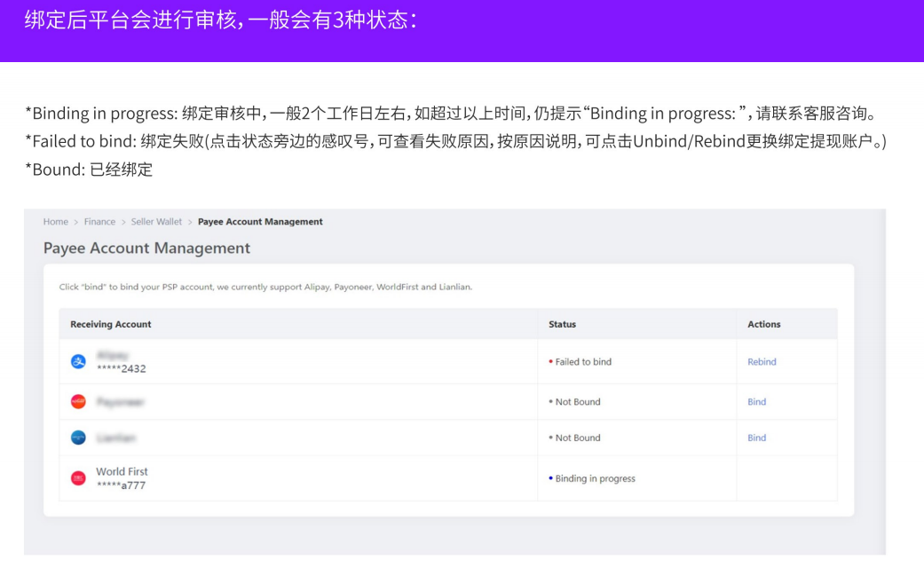Image resolution: width=924 pixels, height=568 pixels.
Task: Click the Lianlian account logo icon
Action: pos(78,438)
